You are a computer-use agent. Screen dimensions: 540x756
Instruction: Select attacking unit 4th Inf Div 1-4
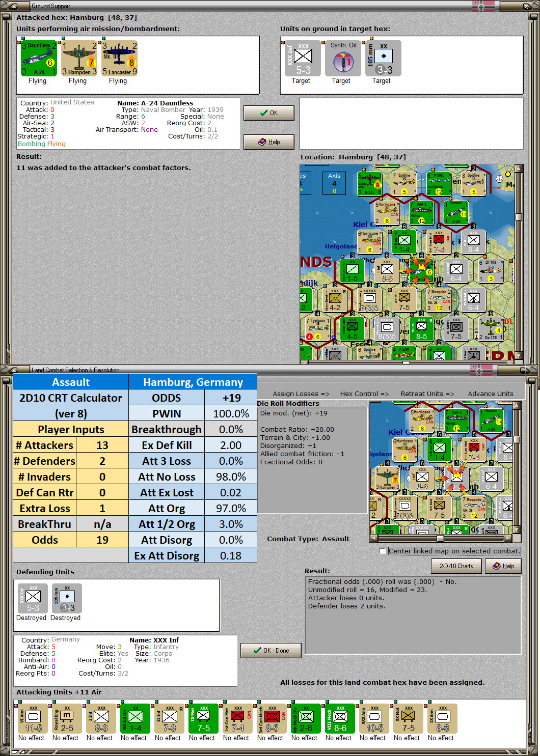(136, 719)
